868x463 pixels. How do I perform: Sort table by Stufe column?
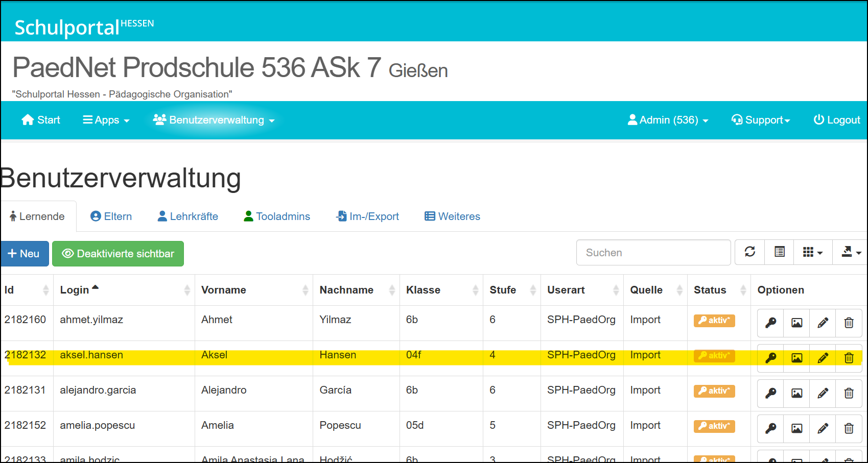click(x=512, y=290)
